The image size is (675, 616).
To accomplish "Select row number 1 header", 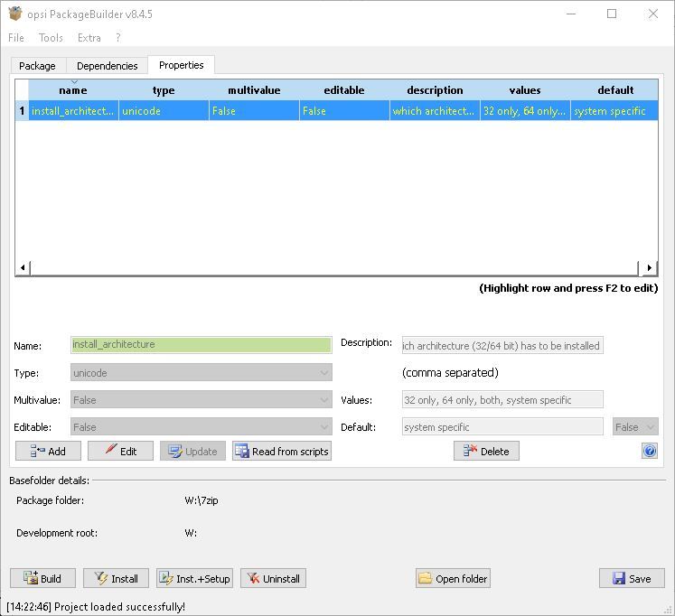I will 22,110.
